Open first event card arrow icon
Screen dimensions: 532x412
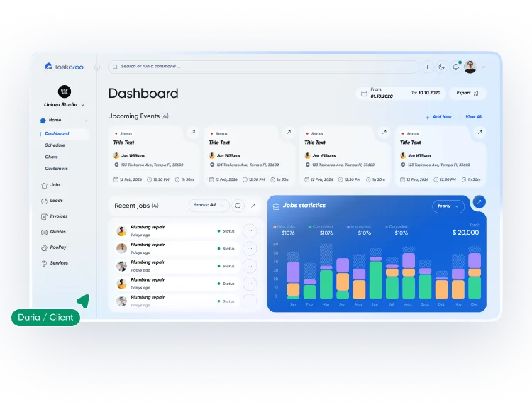tap(193, 132)
